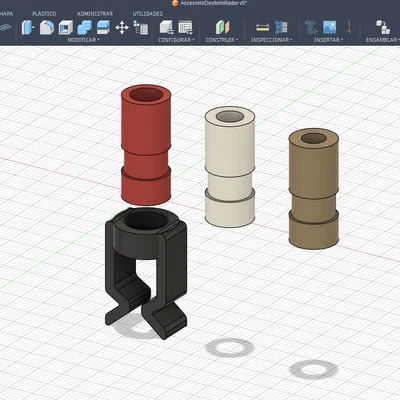Click the sheet metal flange icon
Screen dimensions: 400x400
[5, 27]
